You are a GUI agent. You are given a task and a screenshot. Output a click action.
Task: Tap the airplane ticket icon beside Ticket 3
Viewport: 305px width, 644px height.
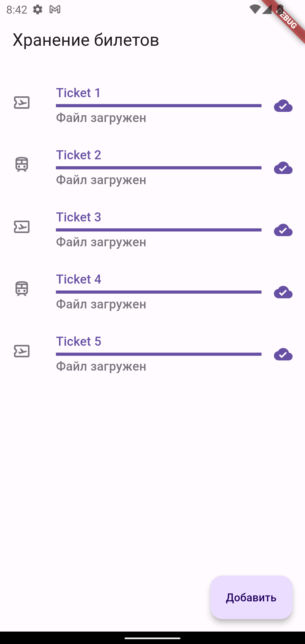(22, 227)
